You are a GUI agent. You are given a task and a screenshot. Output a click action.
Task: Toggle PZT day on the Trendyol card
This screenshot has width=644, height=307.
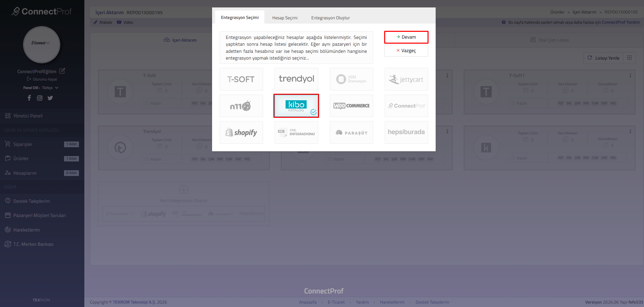[195, 159]
